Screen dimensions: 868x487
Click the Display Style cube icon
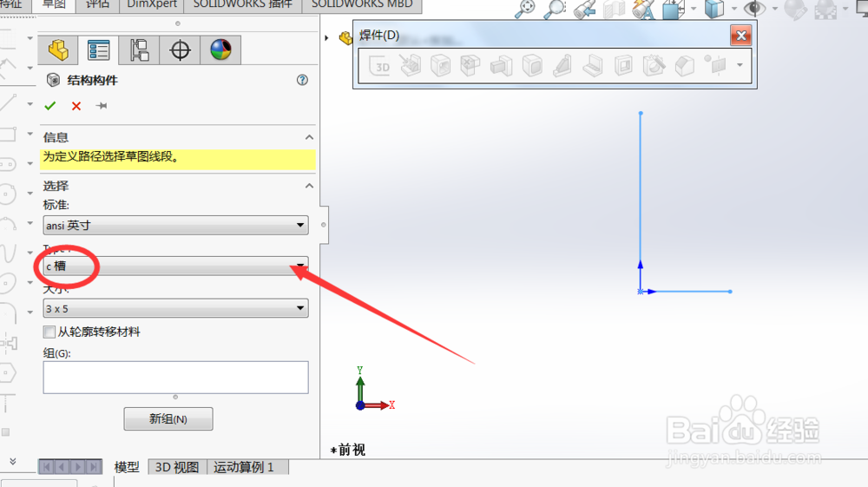(x=714, y=9)
